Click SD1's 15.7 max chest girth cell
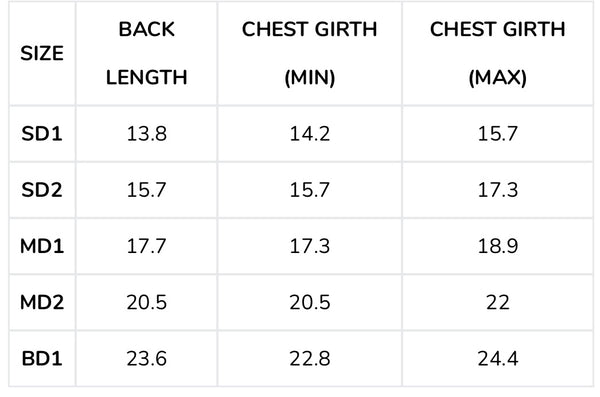Viewport: 600px width, 397px height. pos(497,134)
